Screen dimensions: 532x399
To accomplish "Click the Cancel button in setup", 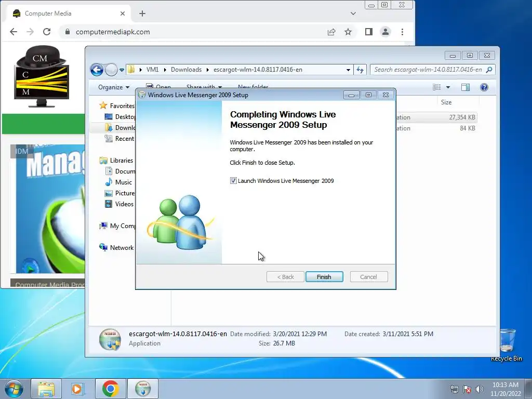I will pyautogui.click(x=368, y=277).
